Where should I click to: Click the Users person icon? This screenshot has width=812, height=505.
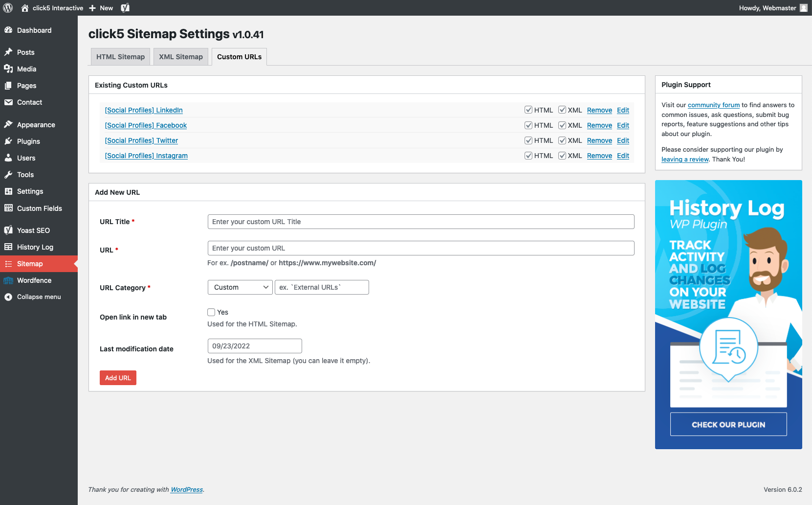(8, 158)
